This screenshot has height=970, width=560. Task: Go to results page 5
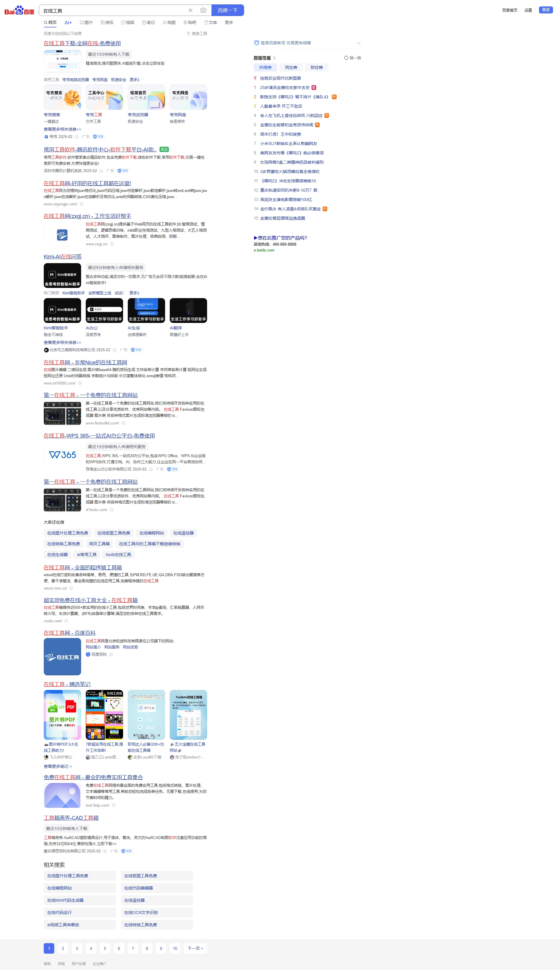pyautogui.click(x=105, y=949)
